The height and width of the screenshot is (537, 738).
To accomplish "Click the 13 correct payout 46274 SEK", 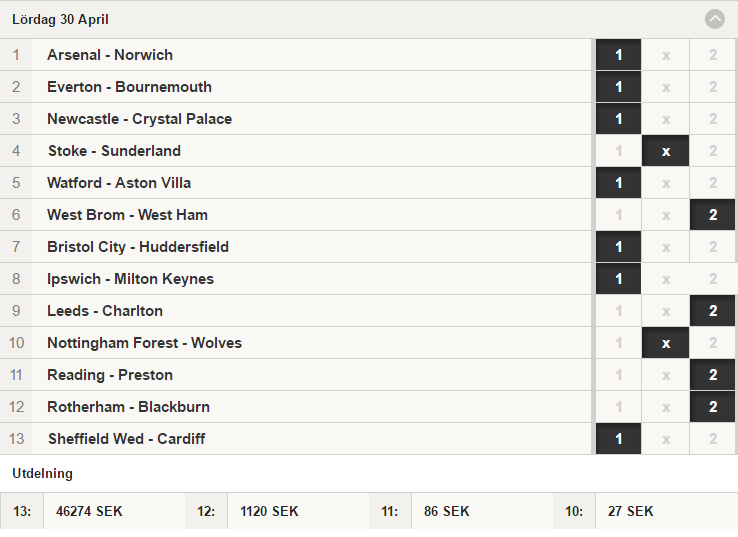I will click(89, 511).
